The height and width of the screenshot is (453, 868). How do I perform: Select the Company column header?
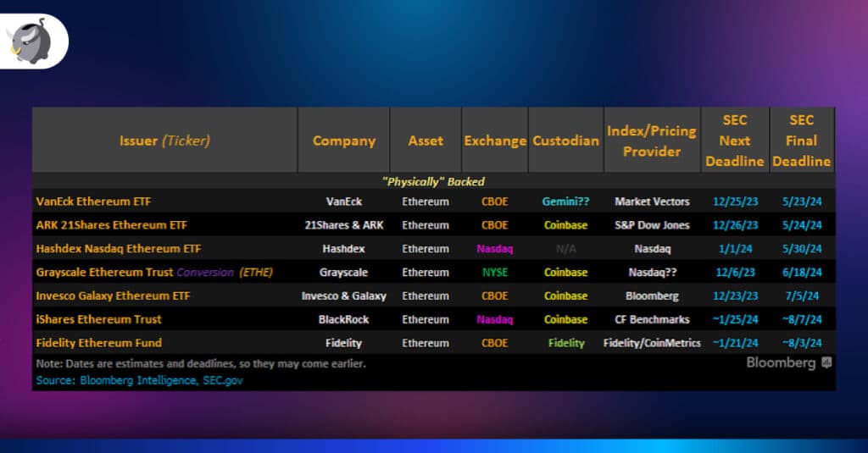coord(344,141)
